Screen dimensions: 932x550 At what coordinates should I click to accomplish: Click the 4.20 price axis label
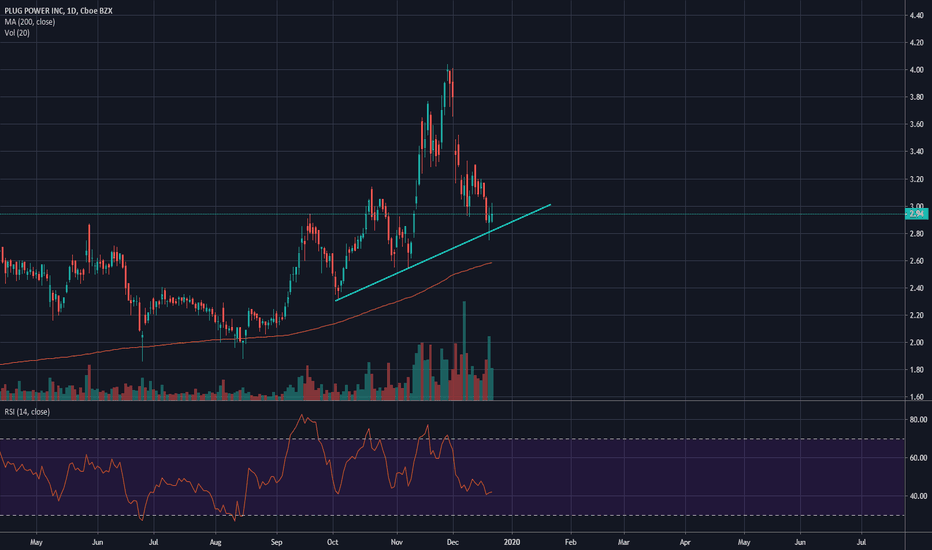[916, 43]
